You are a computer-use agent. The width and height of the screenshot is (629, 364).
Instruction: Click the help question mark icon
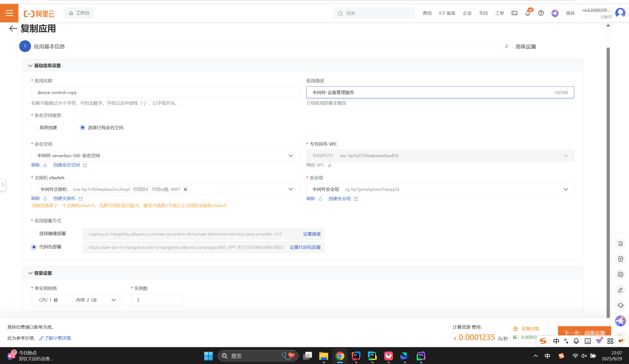point(541,13)
